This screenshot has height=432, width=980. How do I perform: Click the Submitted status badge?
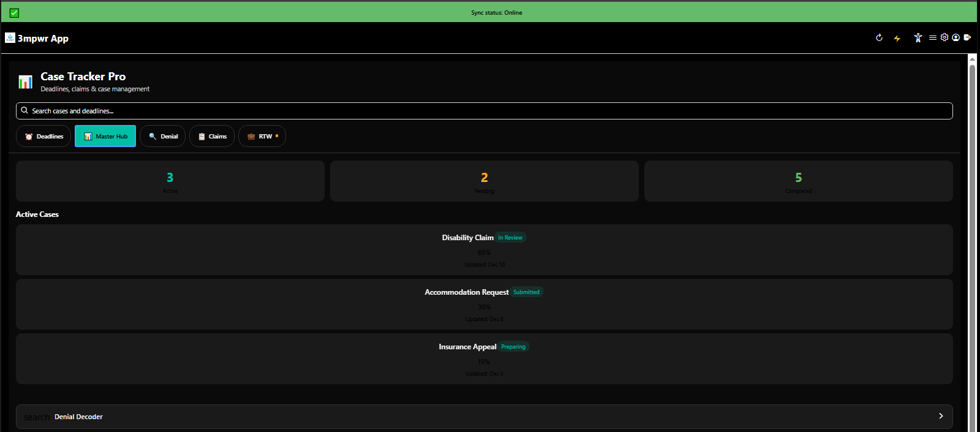coord(526,292)
